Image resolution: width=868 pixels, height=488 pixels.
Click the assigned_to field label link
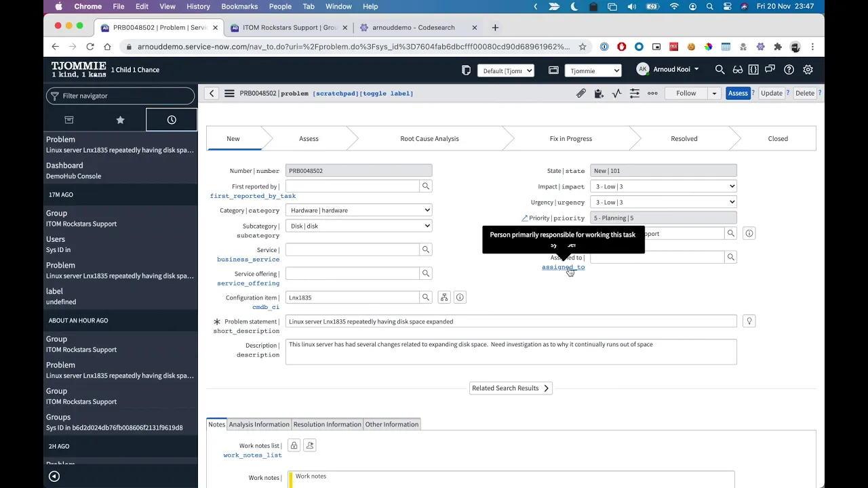pyautogui.click(x=563, y=267)
